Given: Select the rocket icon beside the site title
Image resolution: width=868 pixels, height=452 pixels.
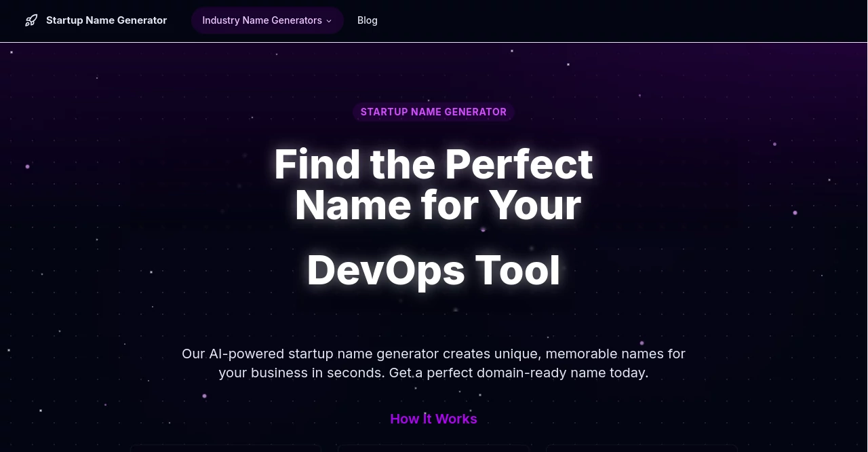Looking at the screenshot, I should [31, 20].
